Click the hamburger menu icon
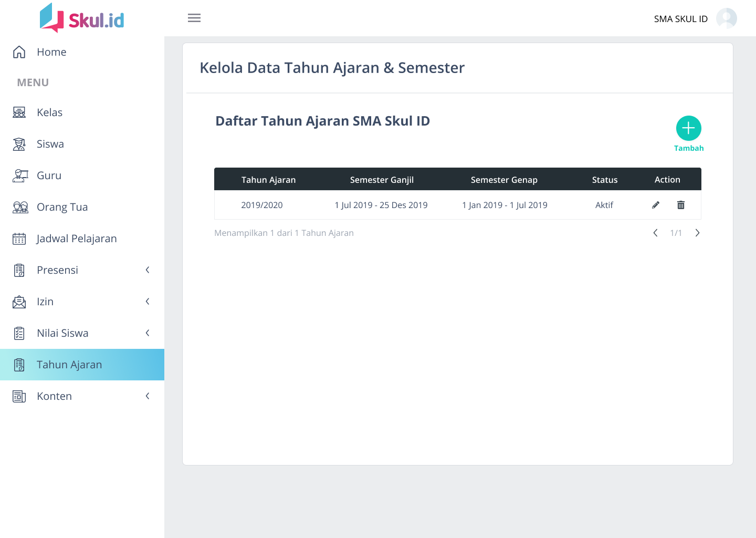Image resolution: width=756 pixels, height=538 pixels. click(x=194, y=18)
